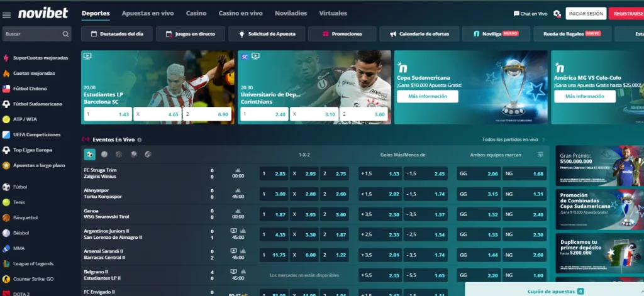Open SuperCuotas mejoradas in sidebar

point(36,58)
